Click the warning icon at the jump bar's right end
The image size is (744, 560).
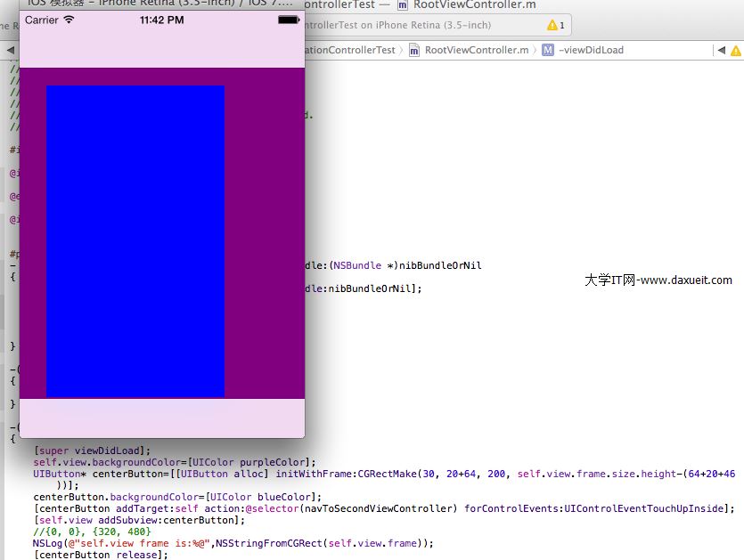click(733, 51)
